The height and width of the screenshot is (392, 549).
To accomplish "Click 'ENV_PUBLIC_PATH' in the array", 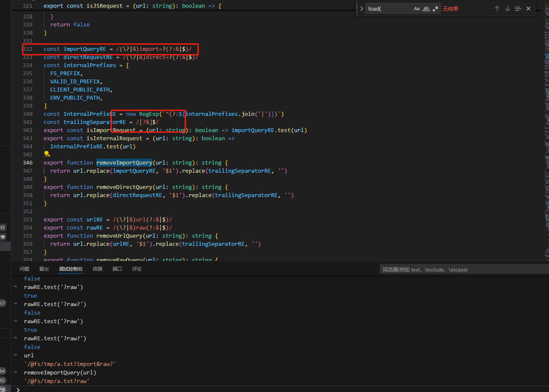I will click(x=75, y=98).
